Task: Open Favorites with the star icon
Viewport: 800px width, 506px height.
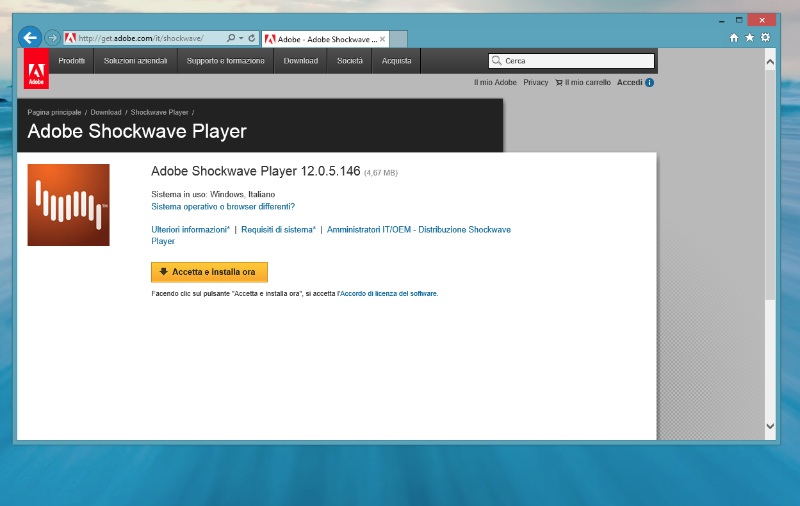Action: coord(749,38)
